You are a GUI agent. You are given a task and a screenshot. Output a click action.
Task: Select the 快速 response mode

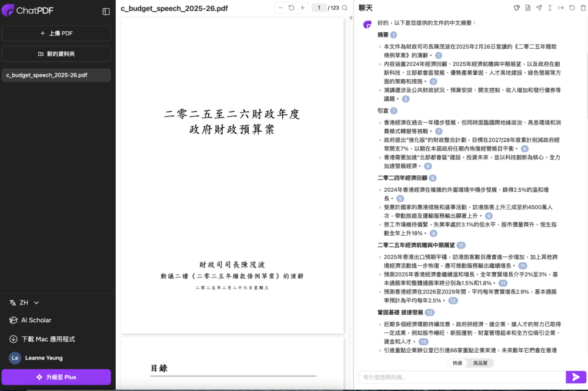[457, 363]
